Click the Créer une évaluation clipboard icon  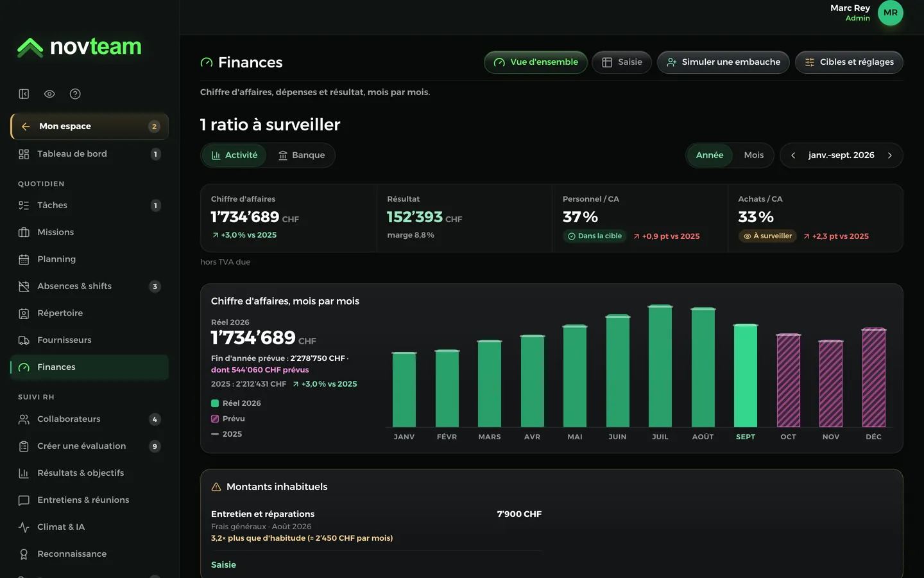(24, 446)
